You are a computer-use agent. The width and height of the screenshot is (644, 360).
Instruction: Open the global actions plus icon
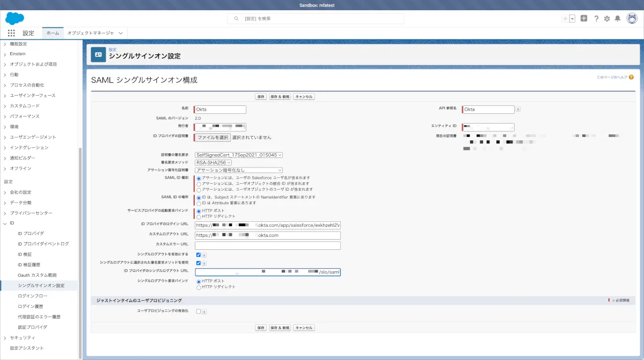click(584, 18)
